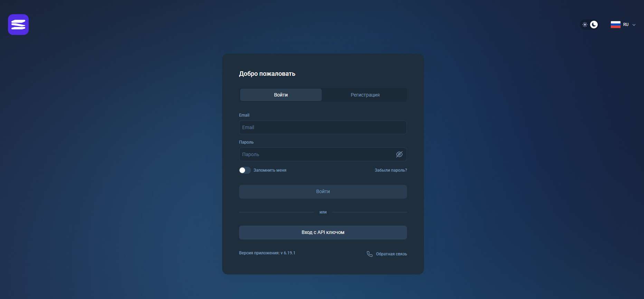Select the moon dark-theme icon
The image size is (644, 299).
coord(594,25)
